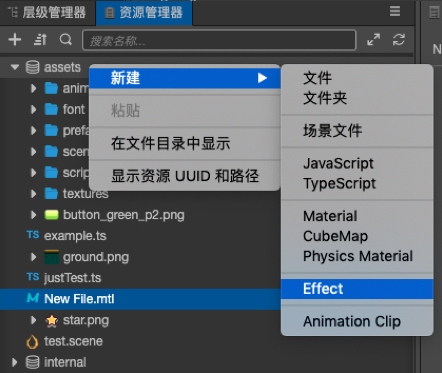
Task: Click the icon on the 层级管理器 tab
Action: click(x=13, y=13)
